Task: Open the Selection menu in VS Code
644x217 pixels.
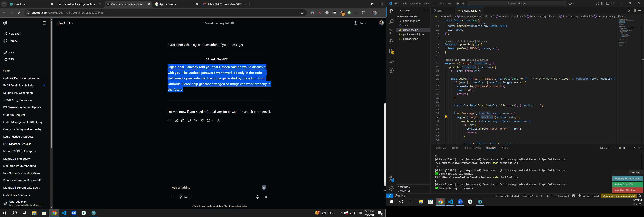Action: click(x=415, y=3)
